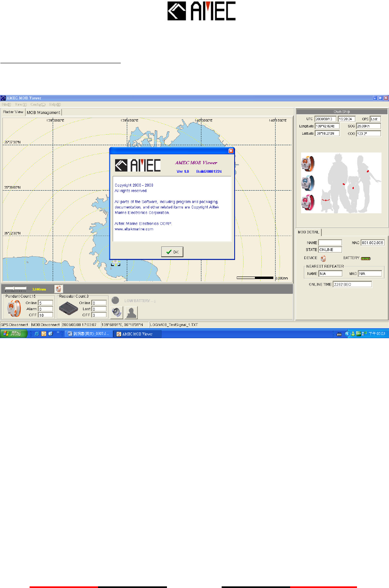Open www.altekmarine.com link in dialog
This screenshot has height=588, width=389.
(x=134, y=229)
